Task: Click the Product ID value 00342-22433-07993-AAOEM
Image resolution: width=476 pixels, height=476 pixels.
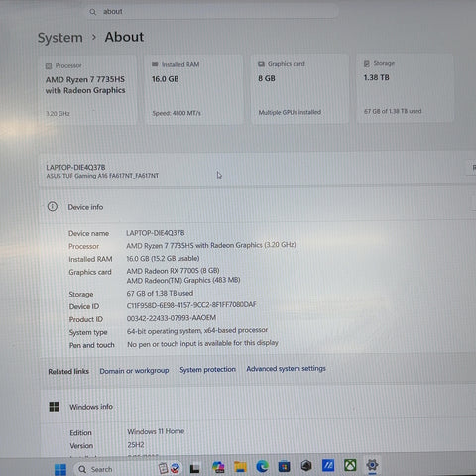Action: click(x=172, y=318)
